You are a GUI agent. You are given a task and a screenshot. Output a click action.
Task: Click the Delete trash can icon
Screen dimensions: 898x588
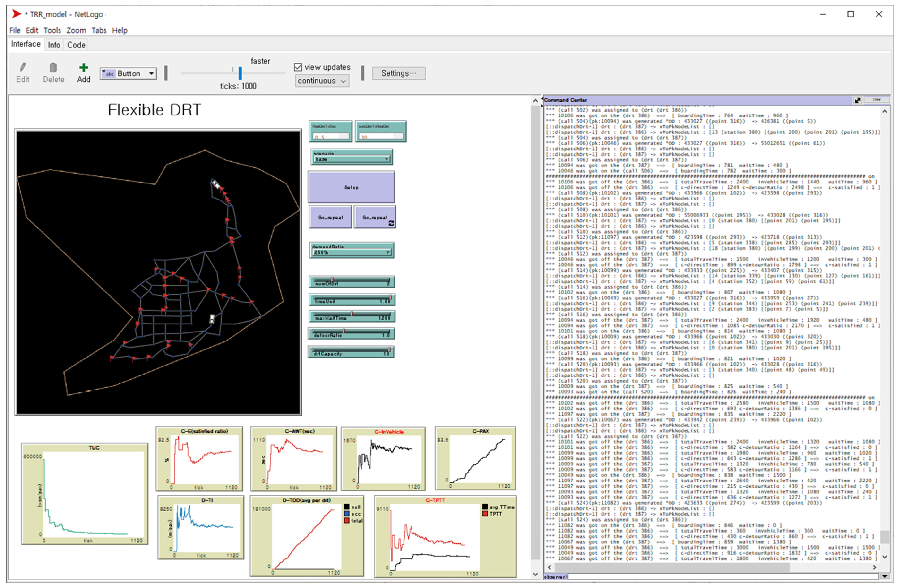tap(53, 68)
